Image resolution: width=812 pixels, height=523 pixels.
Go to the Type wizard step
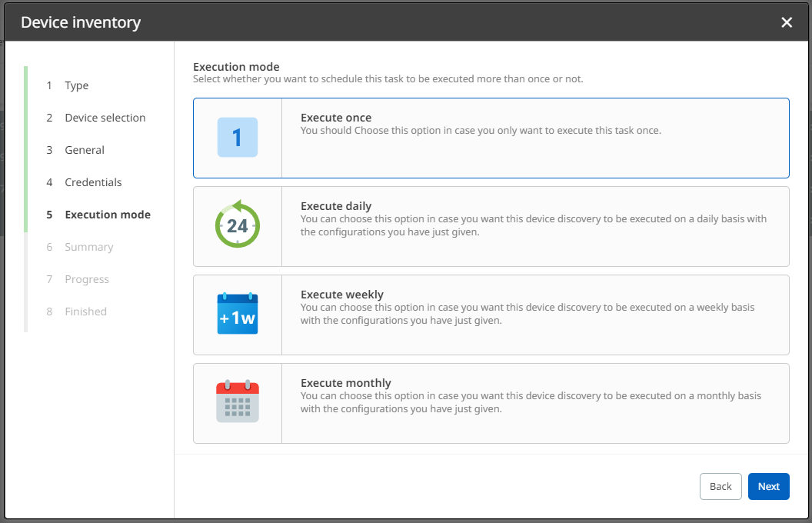pos(76,85)
